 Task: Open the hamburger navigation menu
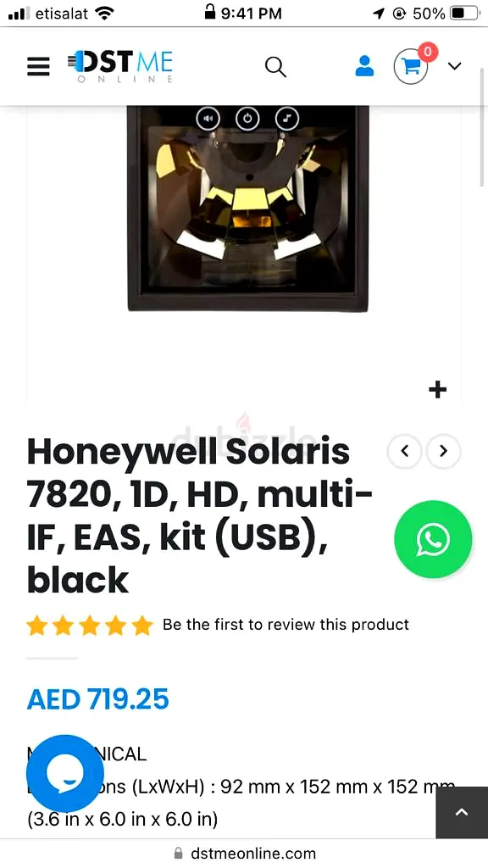[x=38, y=66]
